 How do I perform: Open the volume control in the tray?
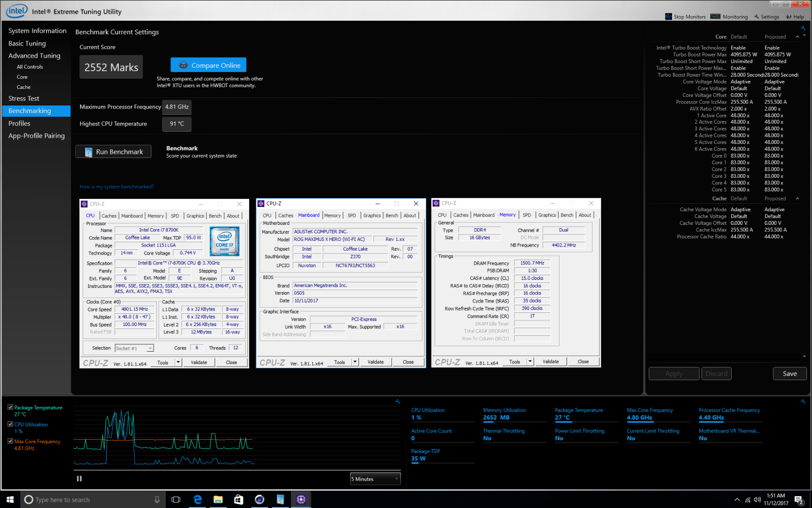[x=757, y=500]
